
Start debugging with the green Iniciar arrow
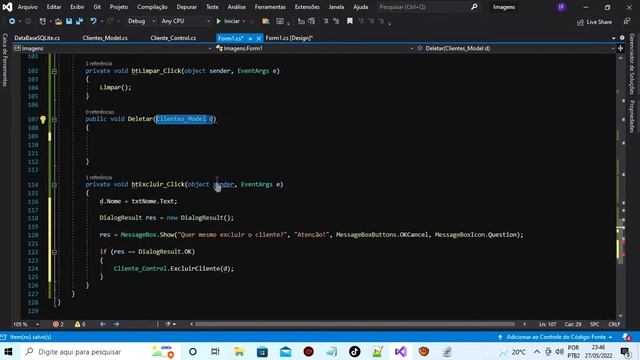coord(228,21)
